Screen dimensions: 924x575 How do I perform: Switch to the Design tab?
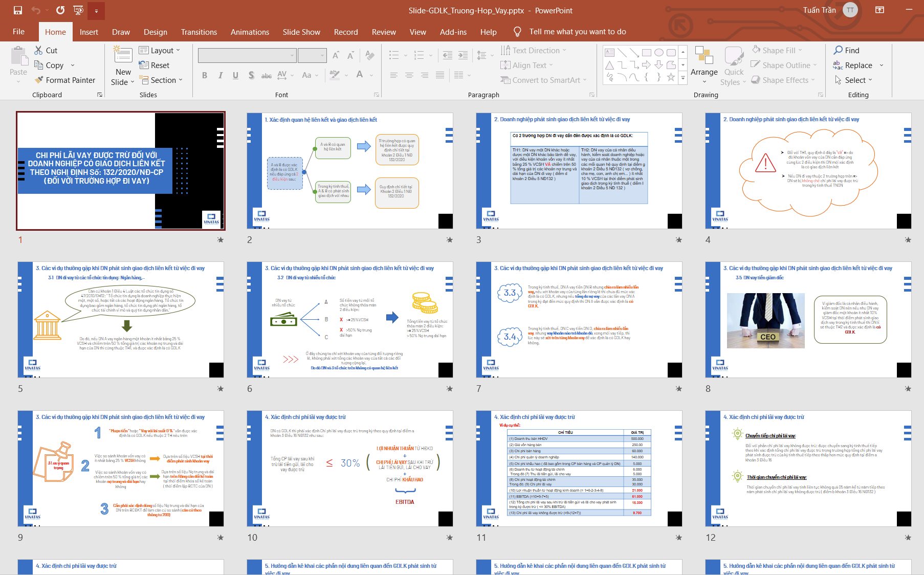[155, 32]
